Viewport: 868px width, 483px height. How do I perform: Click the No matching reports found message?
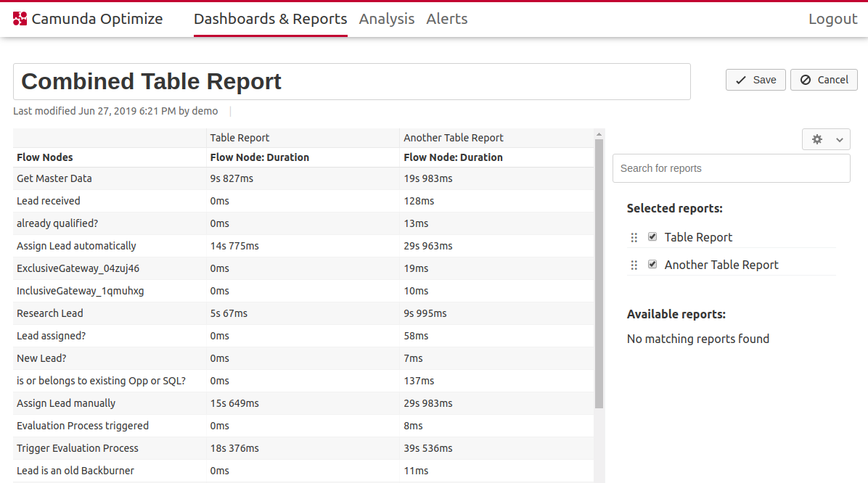698,339
